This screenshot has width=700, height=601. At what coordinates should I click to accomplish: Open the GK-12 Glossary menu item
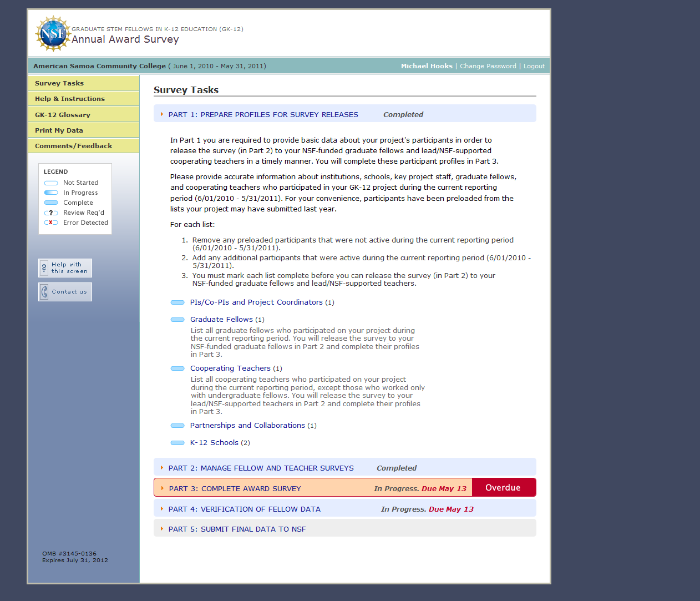[63, 115]
